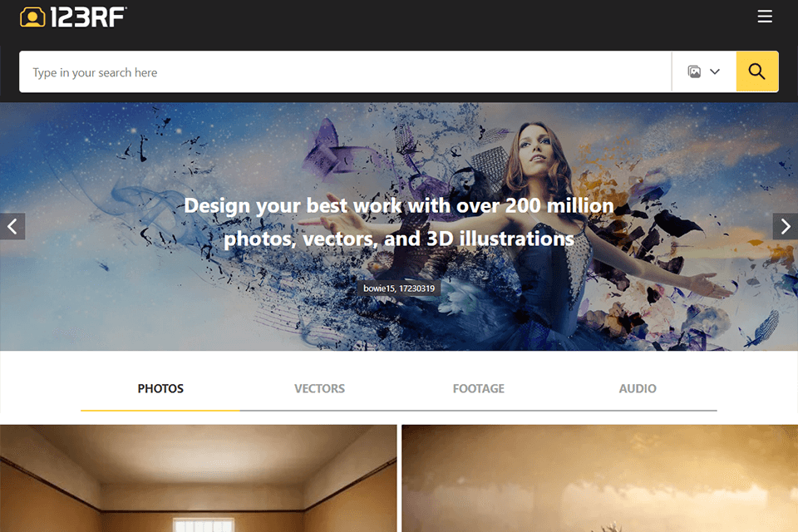The width and height of the screenshot is (798, 532).
Task: Open the hamburger navigation menu
Action: 765,17
